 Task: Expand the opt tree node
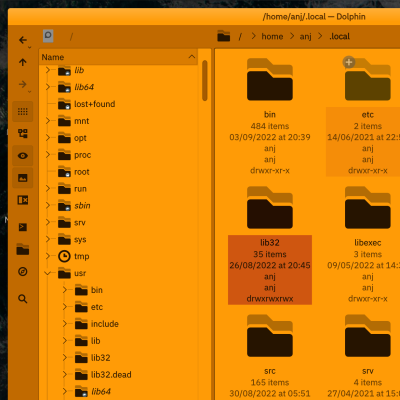pyautogui.click(x=48, y=138)
